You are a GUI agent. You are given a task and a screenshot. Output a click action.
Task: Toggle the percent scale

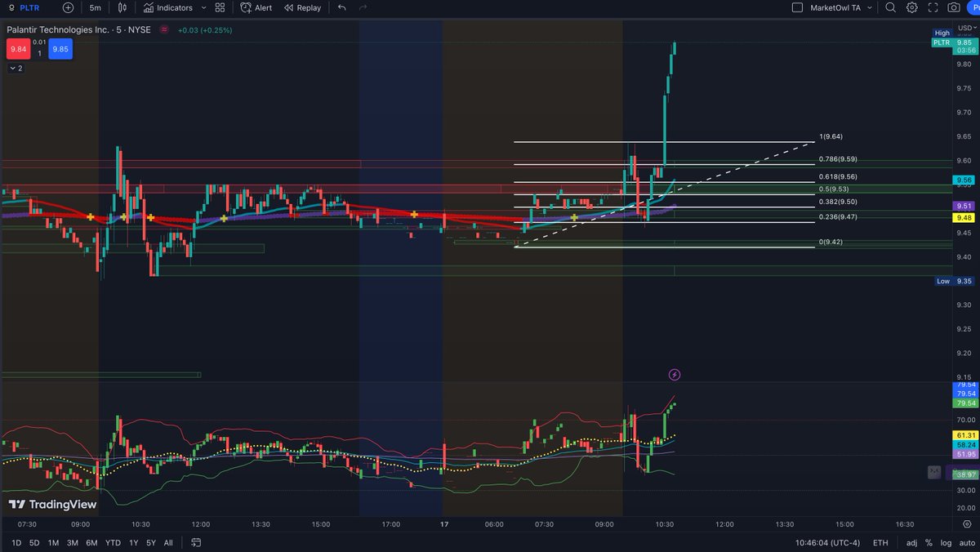pyautogui.click(x=929, y=543)
